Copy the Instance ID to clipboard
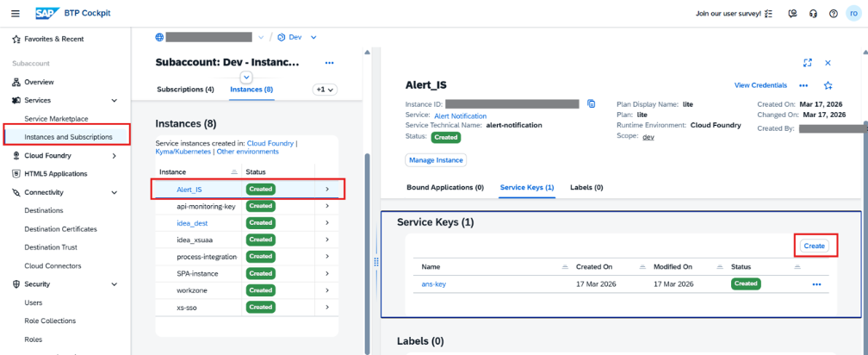Image resolution: width=868 pixels, height=355 pixels. 592,103
